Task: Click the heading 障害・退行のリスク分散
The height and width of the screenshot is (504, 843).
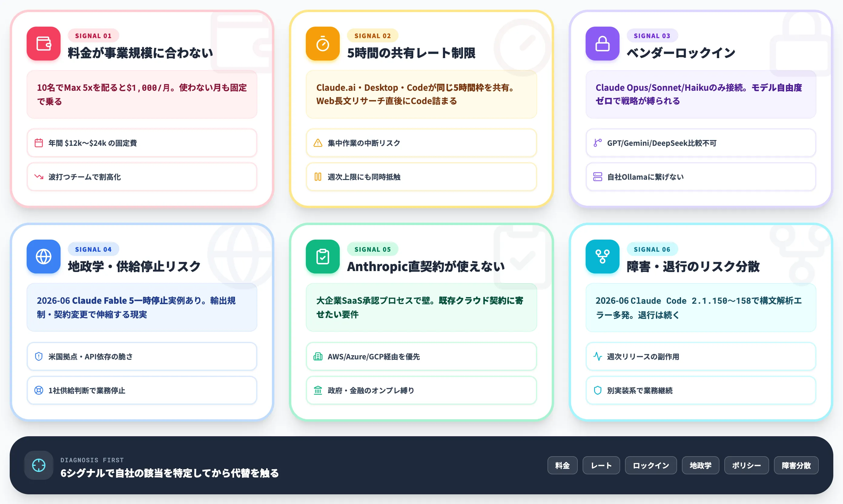Action: [x=693, y=266]
